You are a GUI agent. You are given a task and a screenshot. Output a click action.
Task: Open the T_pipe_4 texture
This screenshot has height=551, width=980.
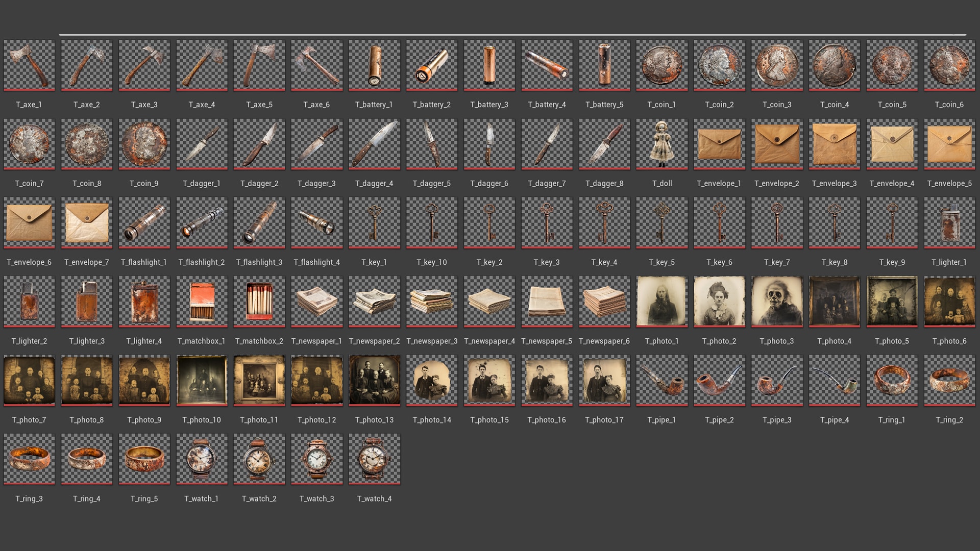tap(834, 381)
